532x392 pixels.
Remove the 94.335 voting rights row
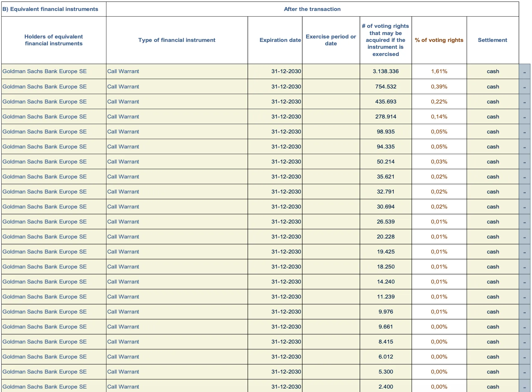(x=524, y=147)
